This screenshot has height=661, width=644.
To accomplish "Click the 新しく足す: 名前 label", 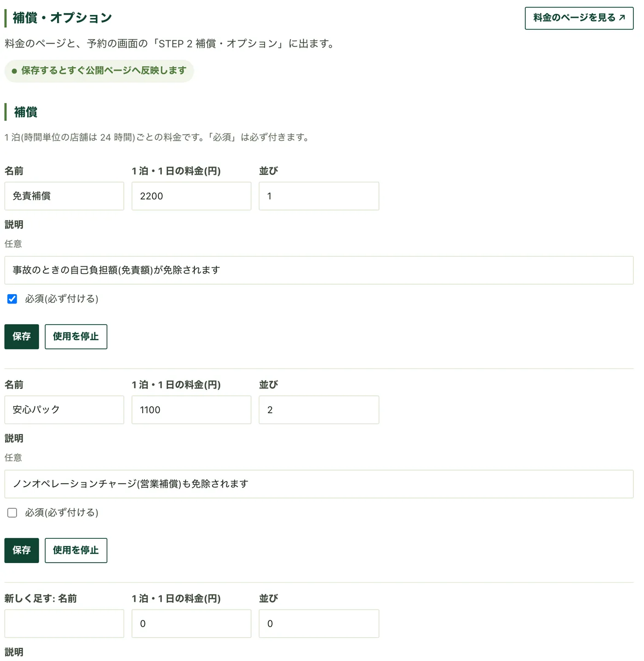I will click(x=40, y=598).
